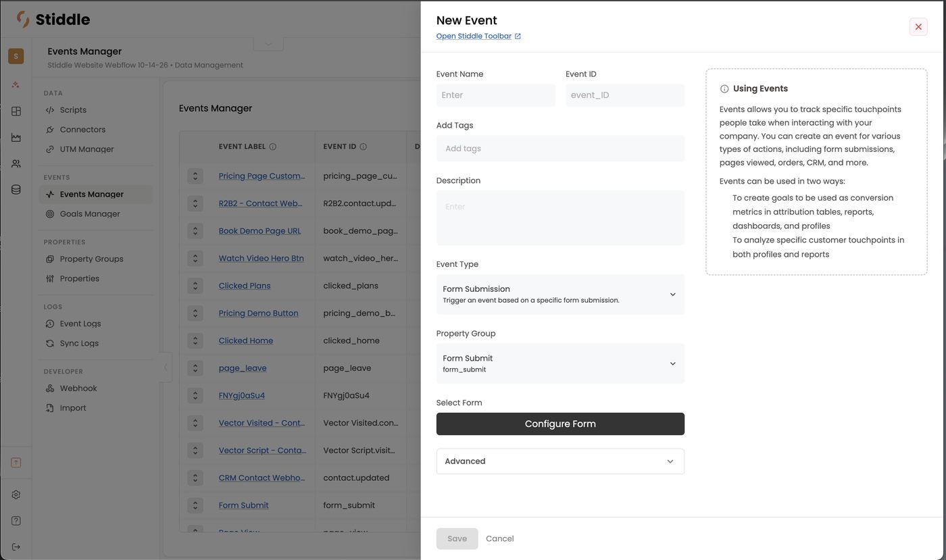Click the Cancel button
The image size is (946, 560).
click(x=499, y=538)
